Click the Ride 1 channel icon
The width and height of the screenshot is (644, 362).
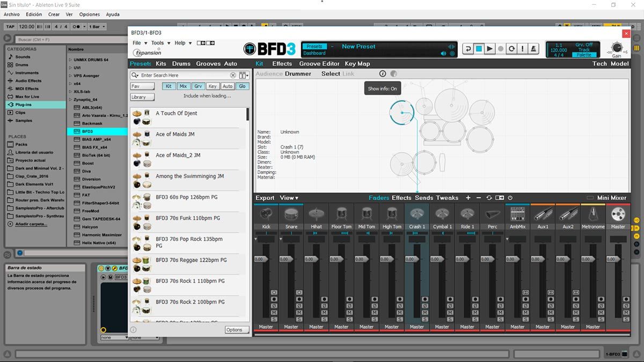[x=467, y=214]
